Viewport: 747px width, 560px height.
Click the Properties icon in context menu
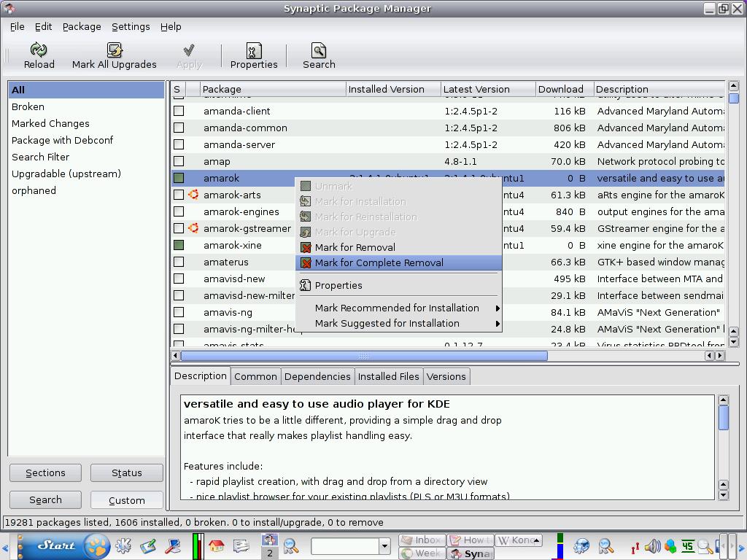(305, 285)
